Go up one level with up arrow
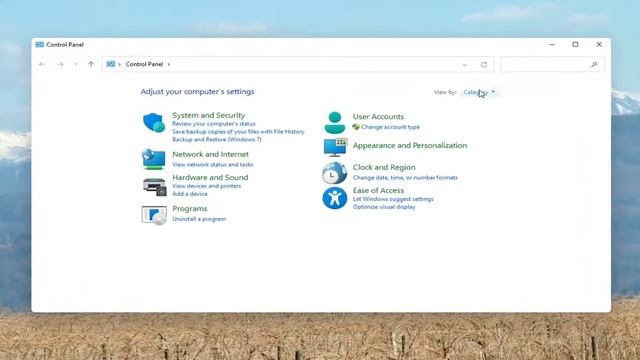This screenshot has height=360, width=640. point(91,64)
